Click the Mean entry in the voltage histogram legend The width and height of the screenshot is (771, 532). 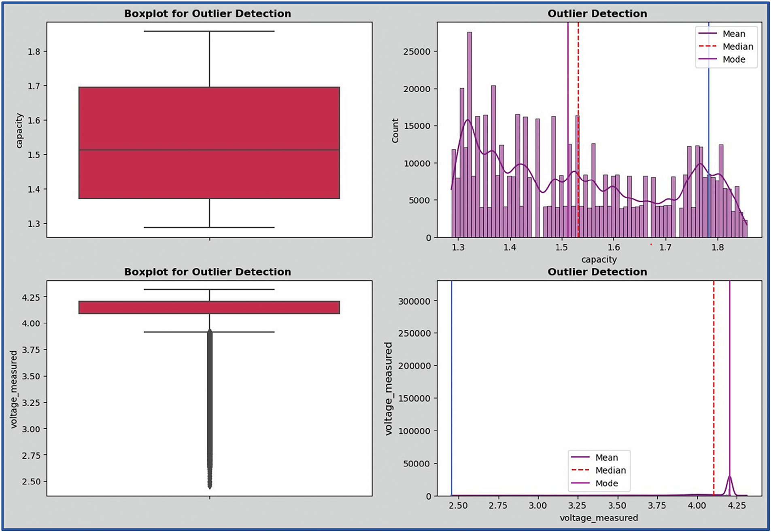(606, 458)
